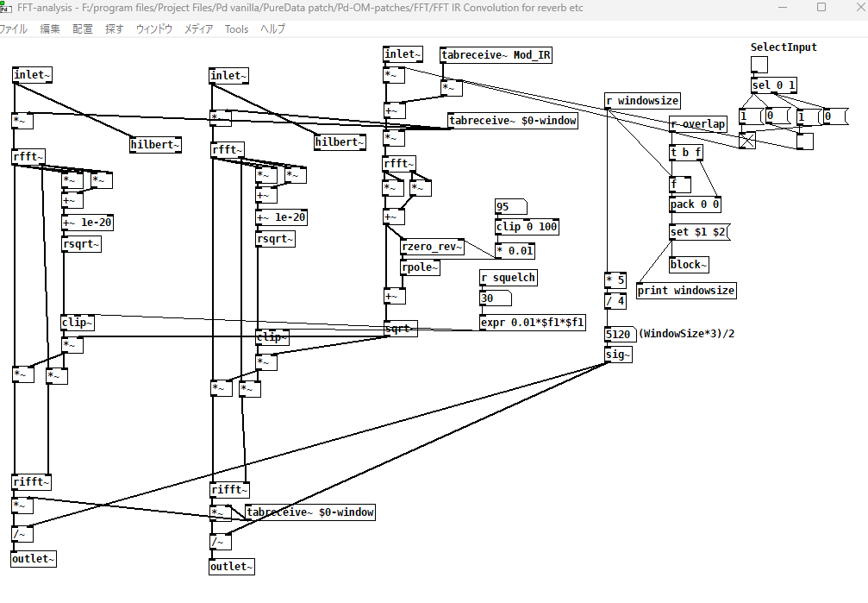Click the 'SelectInput' comment text
The image size is (868, 603).
click(784, 47)
